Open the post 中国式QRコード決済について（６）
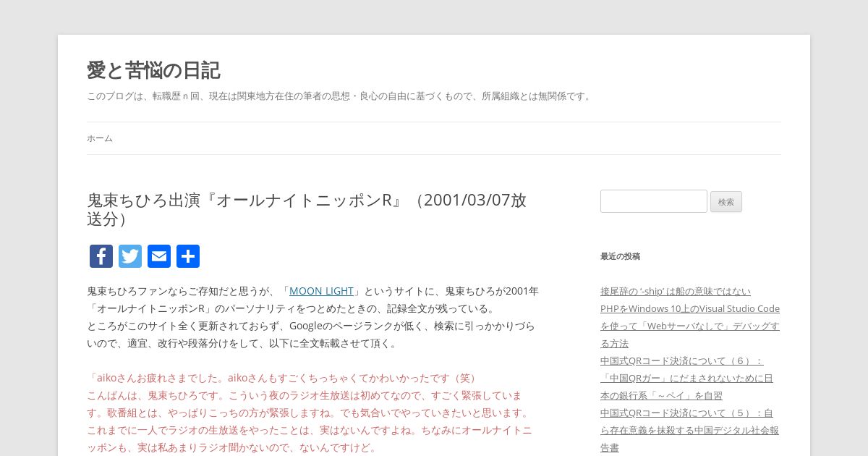 [x=686, y=378]
